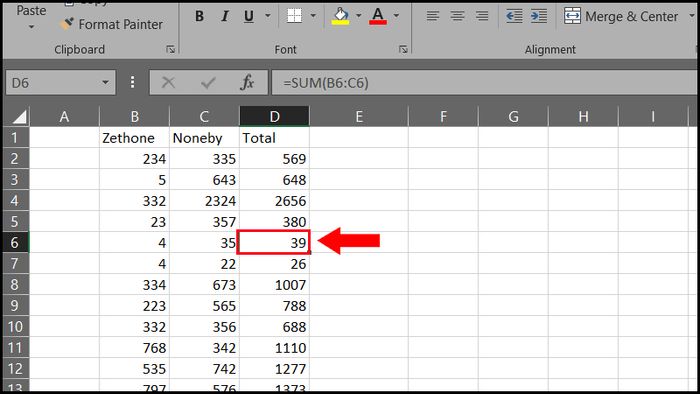
Task: Click the Insert Function fx icon
Action: click(247, 83)
